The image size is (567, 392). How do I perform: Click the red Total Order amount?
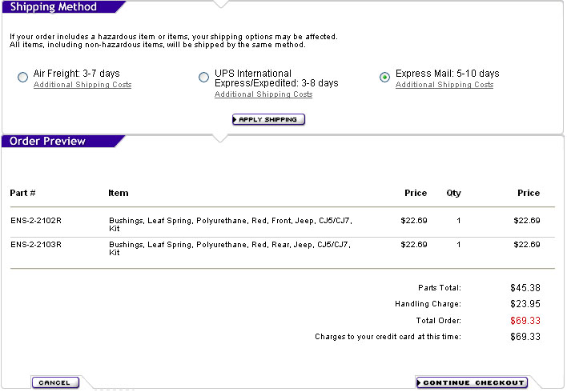coord(525,321)
